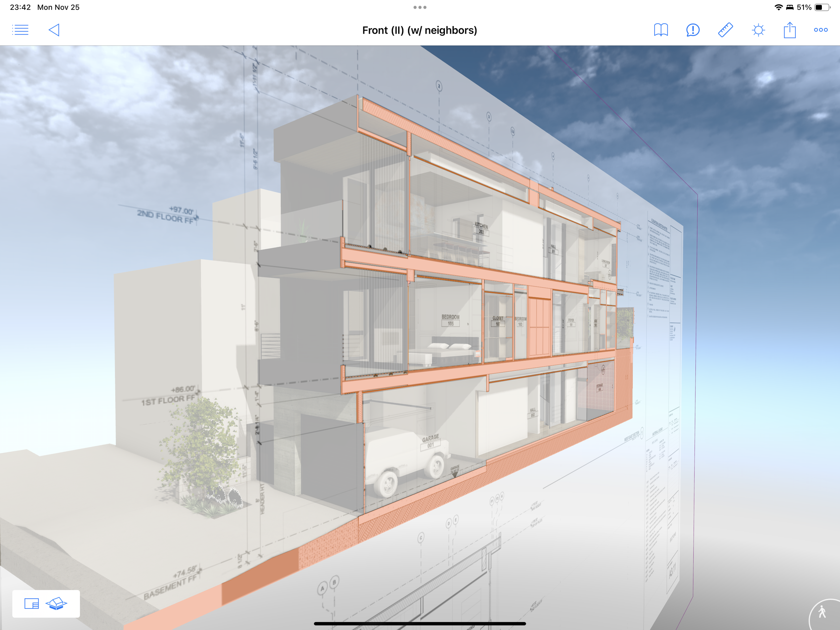
Task: Open the three-circle more options menu
Action: [821, 30]
